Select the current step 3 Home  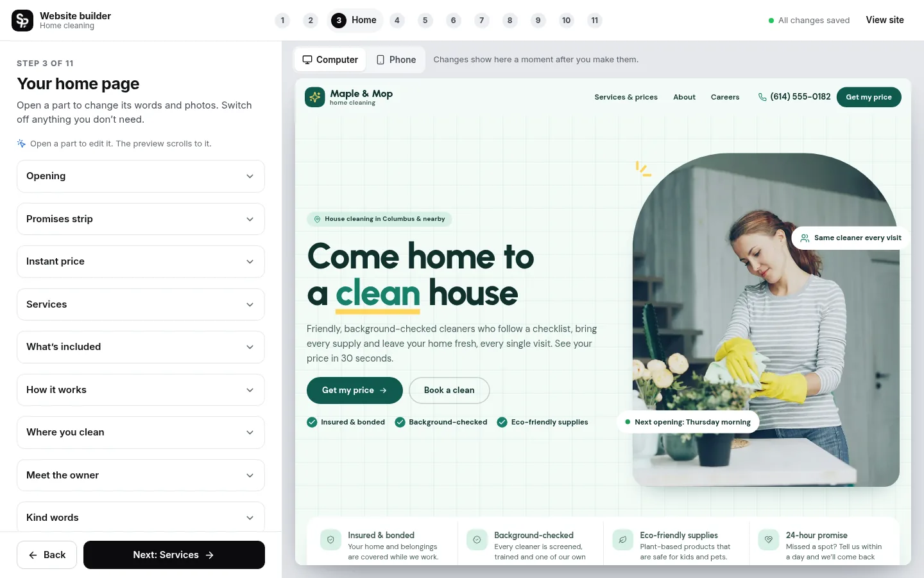(x=355, y=21)
